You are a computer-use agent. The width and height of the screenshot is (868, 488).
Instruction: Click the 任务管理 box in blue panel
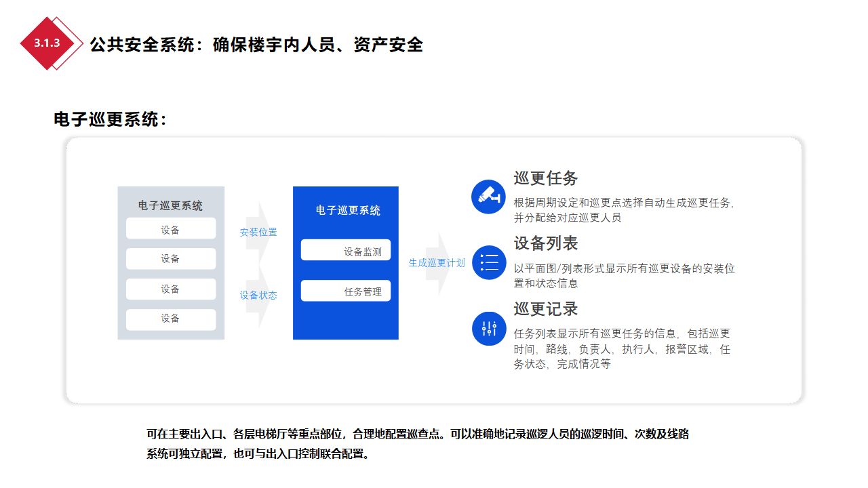coord(346,291)
